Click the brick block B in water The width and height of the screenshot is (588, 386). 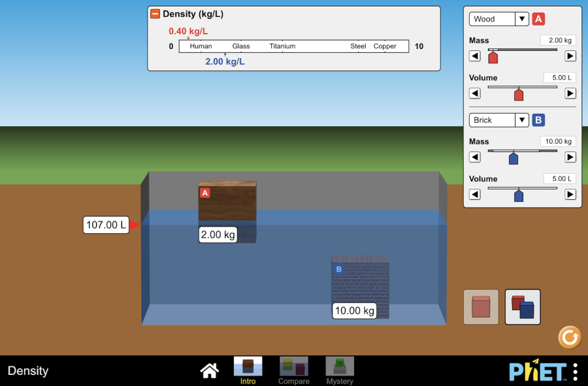click(x=360, y=282)
